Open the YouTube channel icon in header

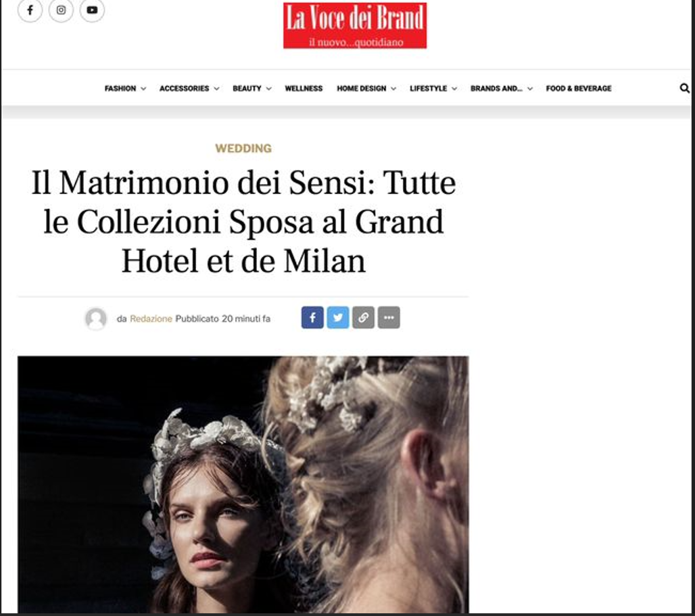[x=92, y=9]
